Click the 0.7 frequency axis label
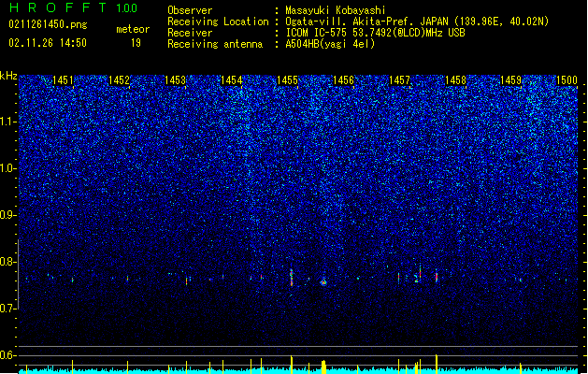Viewport: 588px width, 374px height. [x=7, y=309]
